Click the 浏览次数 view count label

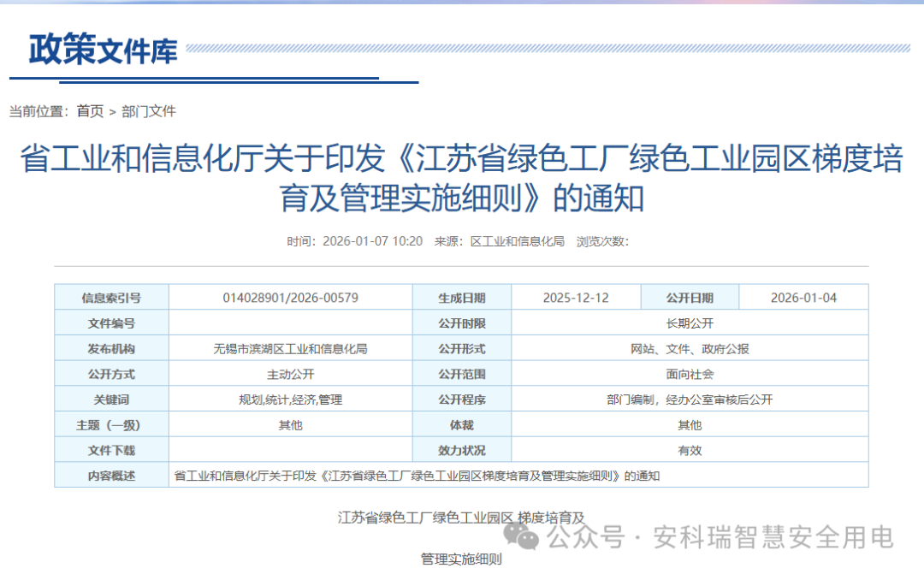[x=602, y=241]
